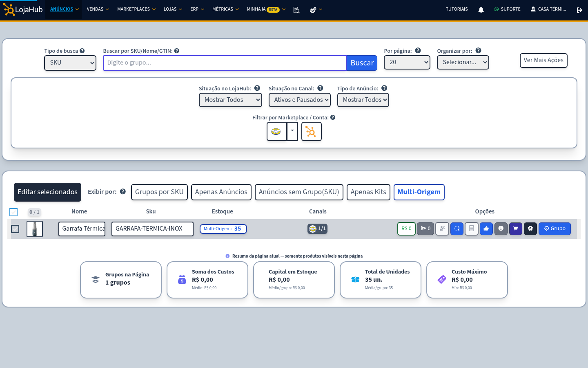Focus the SKU/Nome/GTIN search field

pos(225,63)
